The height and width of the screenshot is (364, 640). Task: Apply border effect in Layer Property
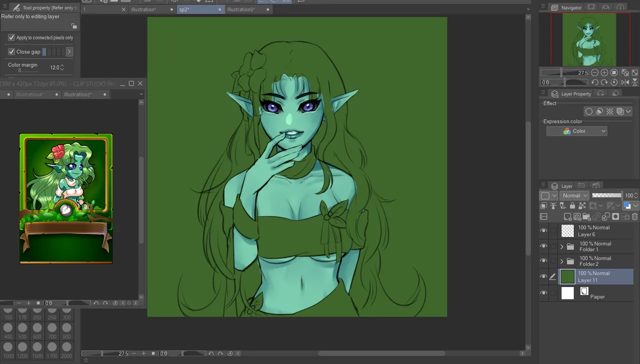(x=589, y=111)
